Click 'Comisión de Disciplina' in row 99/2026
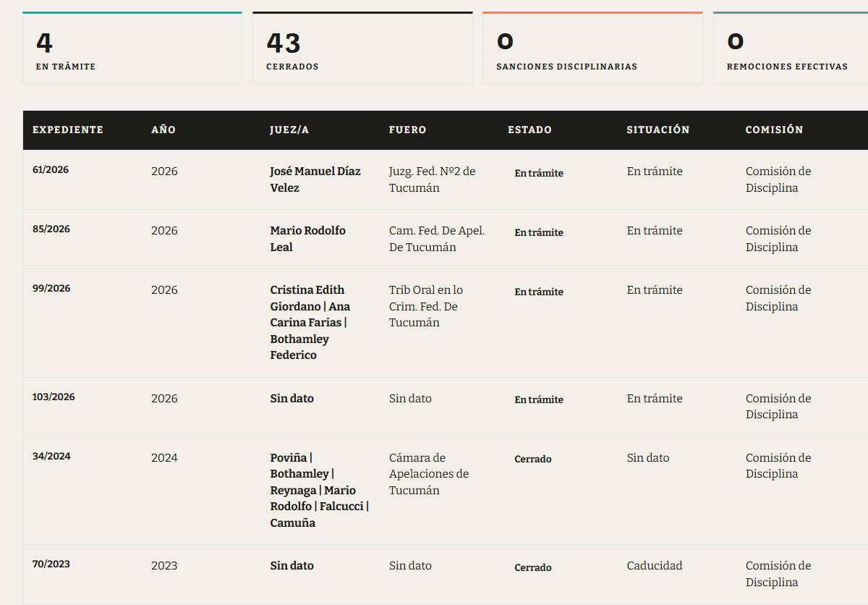 pos(778,298)
